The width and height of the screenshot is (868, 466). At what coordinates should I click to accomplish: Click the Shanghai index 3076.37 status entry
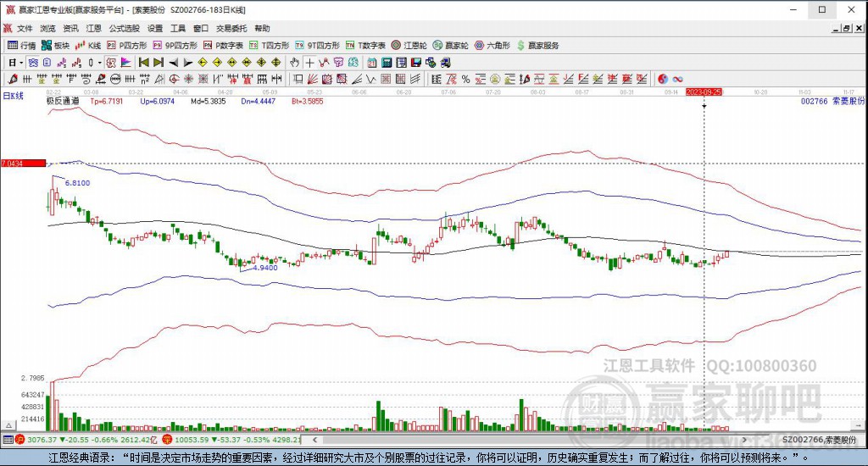click(87, 440)
